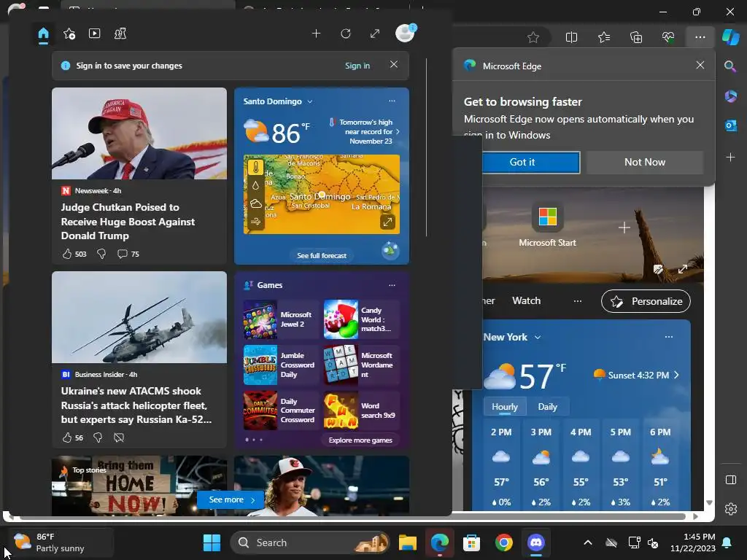Screen dimensions: 747x560
Task: Open Tomorrow's high near record alert
Action: tap(365, 131)
